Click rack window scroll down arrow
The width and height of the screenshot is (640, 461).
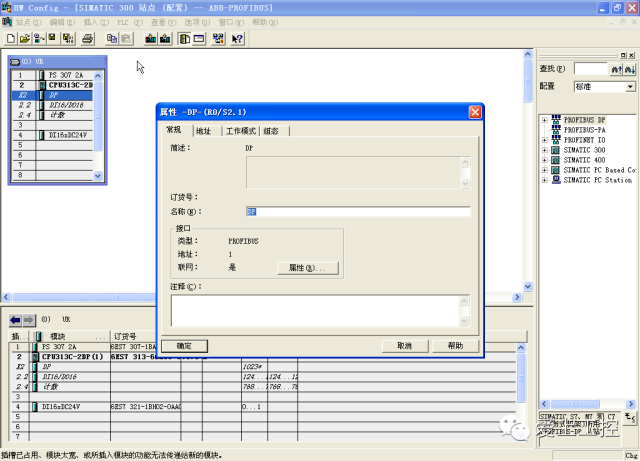(98, 176)
